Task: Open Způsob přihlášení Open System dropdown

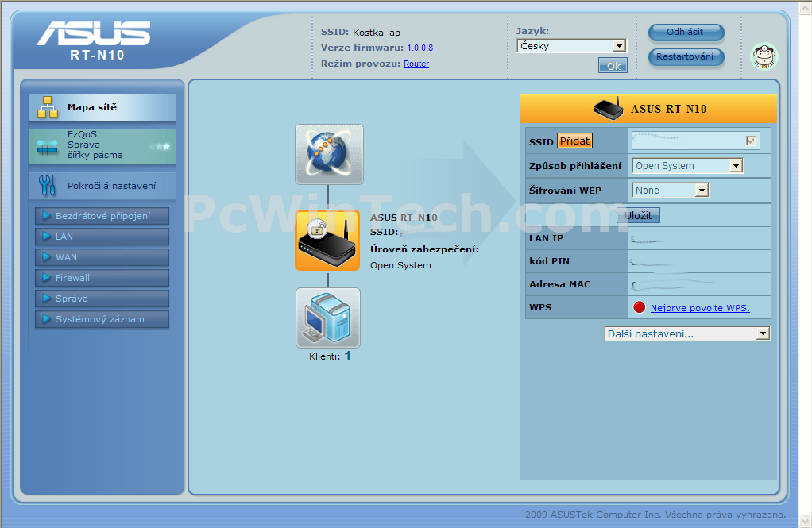Action: [x=688, y=166]
